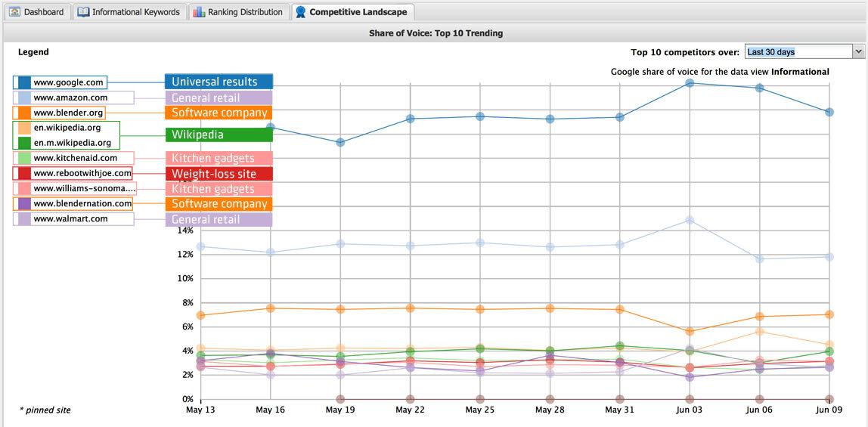Click the Dashboard tab icon

coord(14,12)
